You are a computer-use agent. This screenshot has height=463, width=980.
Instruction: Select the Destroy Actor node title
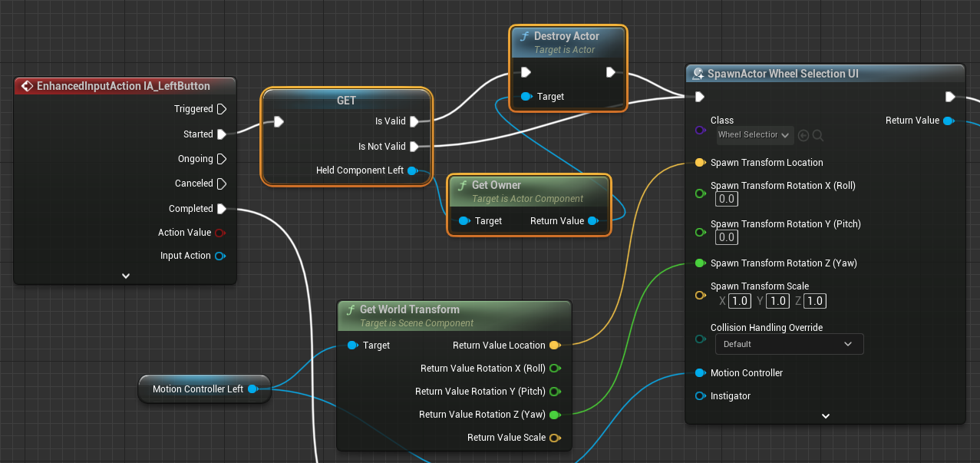(x=566, y=36)
